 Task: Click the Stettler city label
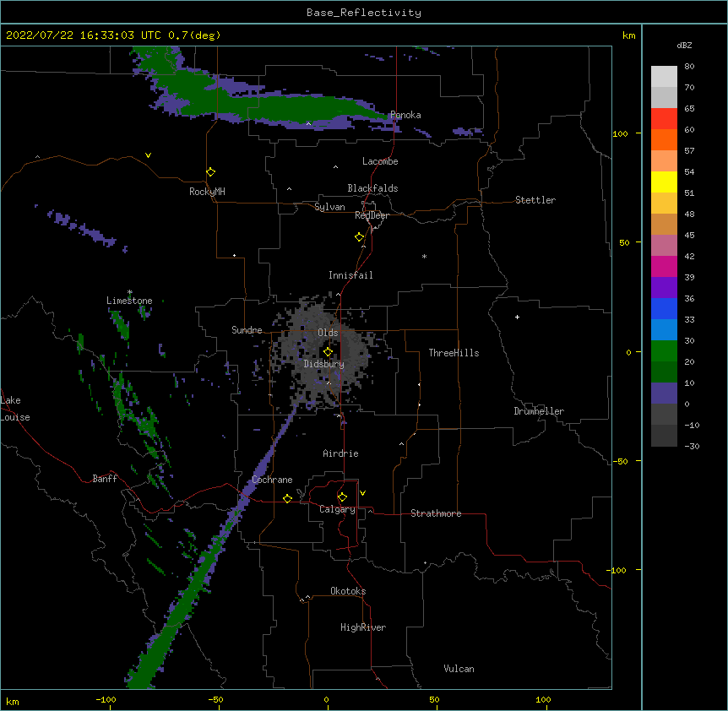[535, 200]
